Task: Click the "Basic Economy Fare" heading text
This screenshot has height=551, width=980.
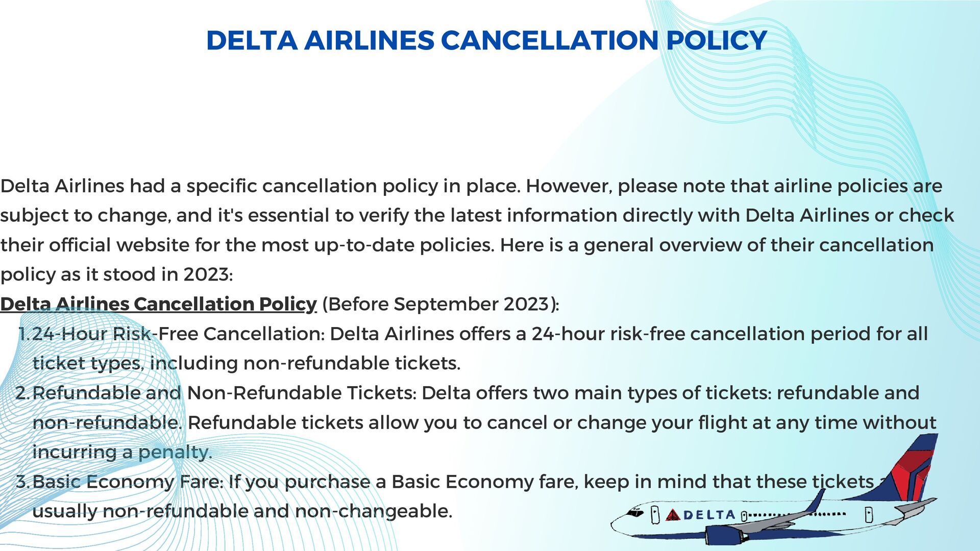Action: pyautogui.click(x=128, y=482)
